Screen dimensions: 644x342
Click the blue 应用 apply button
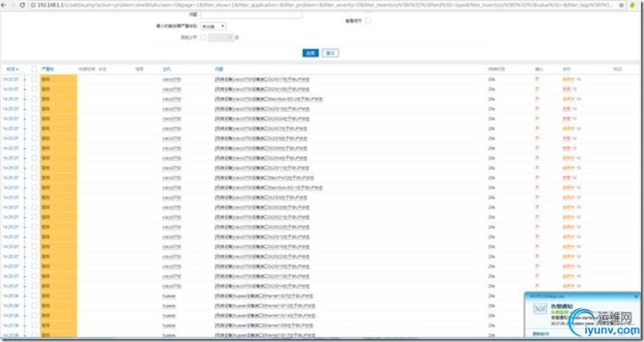coord(311,53)
